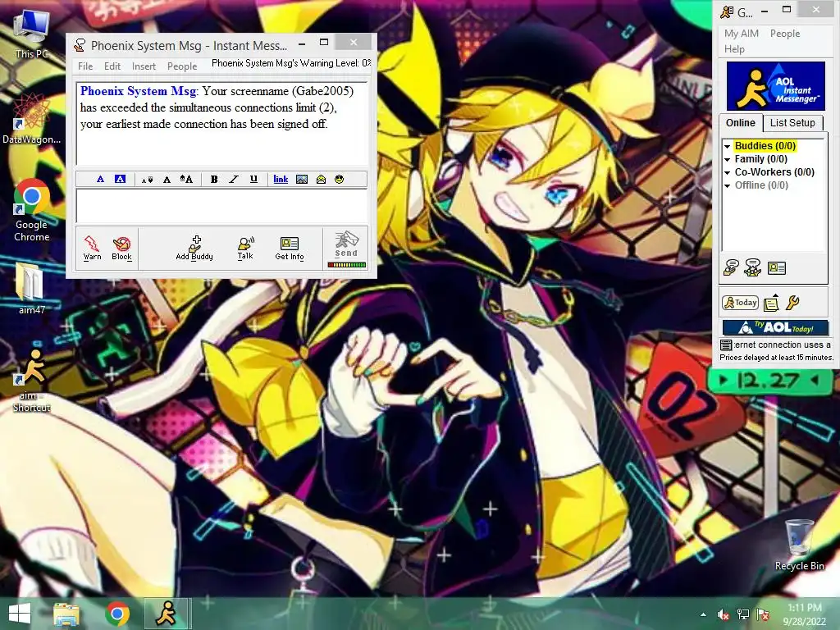
Task: Add Buddy from the IM window
Action: (194, 248)
